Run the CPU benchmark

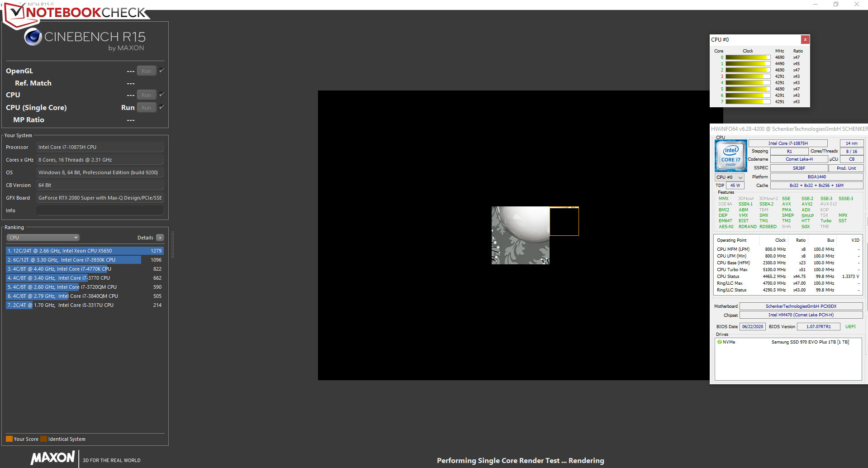pyautogui.click(x=147, y=95)
